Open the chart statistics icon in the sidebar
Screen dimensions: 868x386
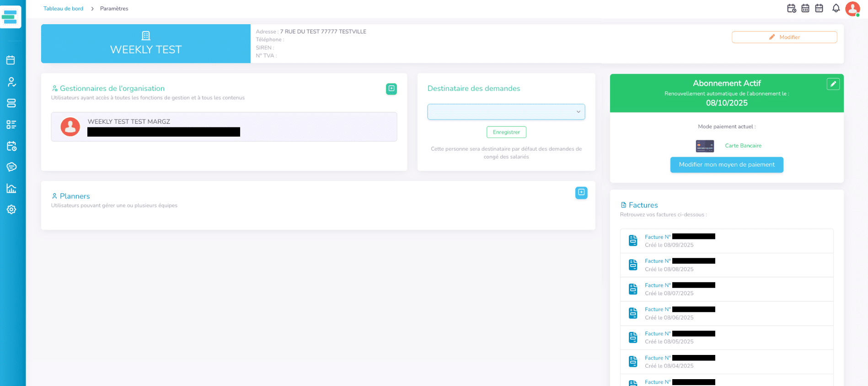click(x=11, y=188)
